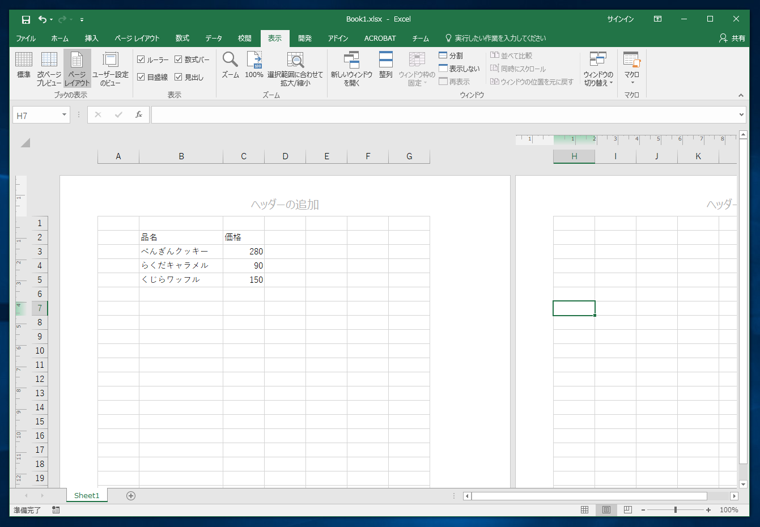Switch to 標準 (Normal) view

coord(23,66)
